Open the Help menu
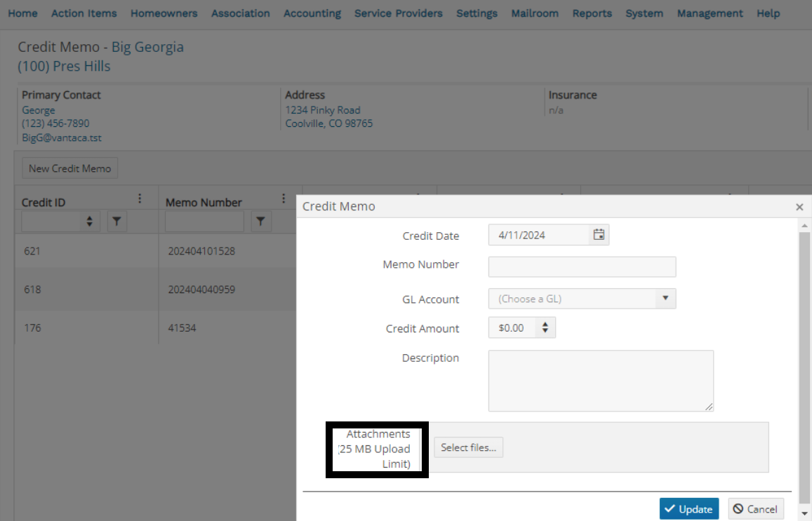The height and width of the screenshot is (521, 812). pyautogui.click(x=768, y=13)
